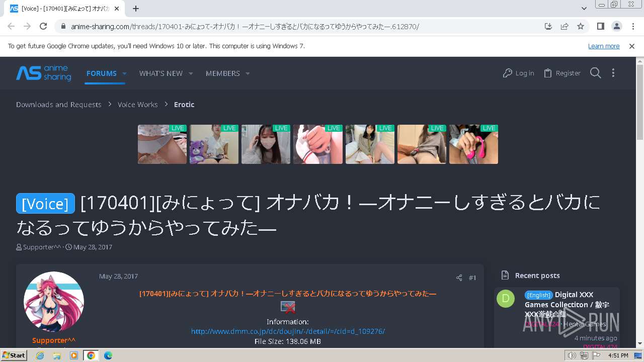Open a new browser tab
The image size is (644, 362).
(x=136, y=9)
